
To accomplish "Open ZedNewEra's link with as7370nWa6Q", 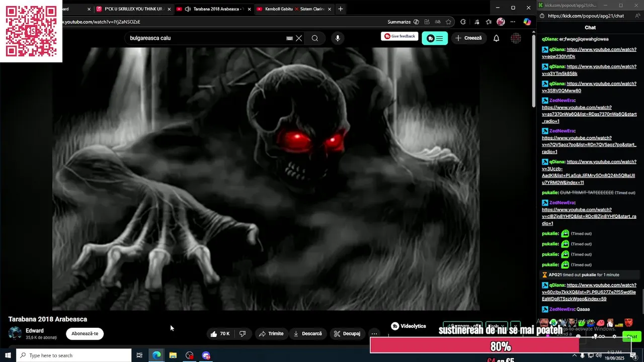I will (x=589, y=114).
